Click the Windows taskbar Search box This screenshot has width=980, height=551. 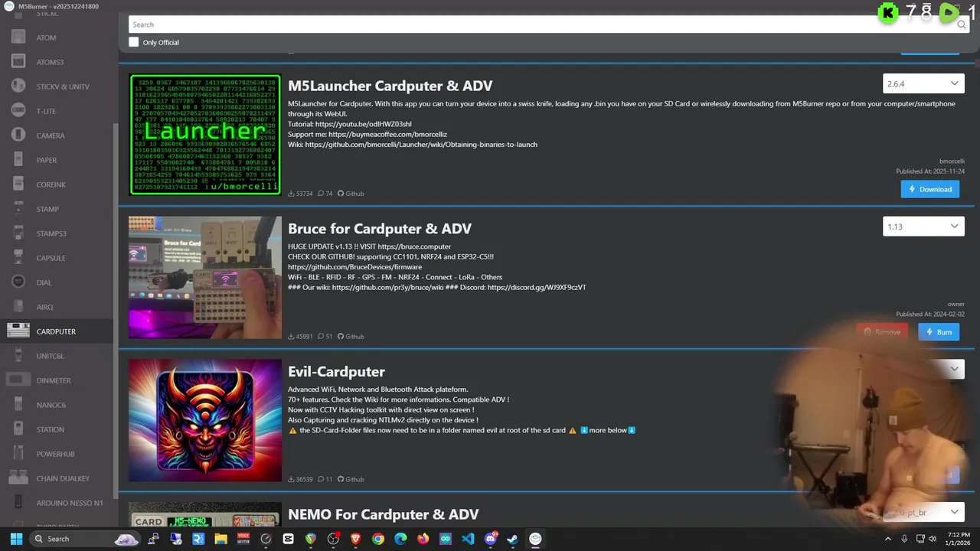[x=87, y=539]
